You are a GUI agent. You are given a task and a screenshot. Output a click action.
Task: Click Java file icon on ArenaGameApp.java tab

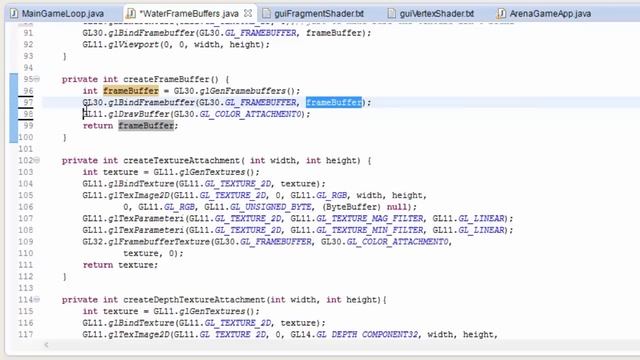501,13
